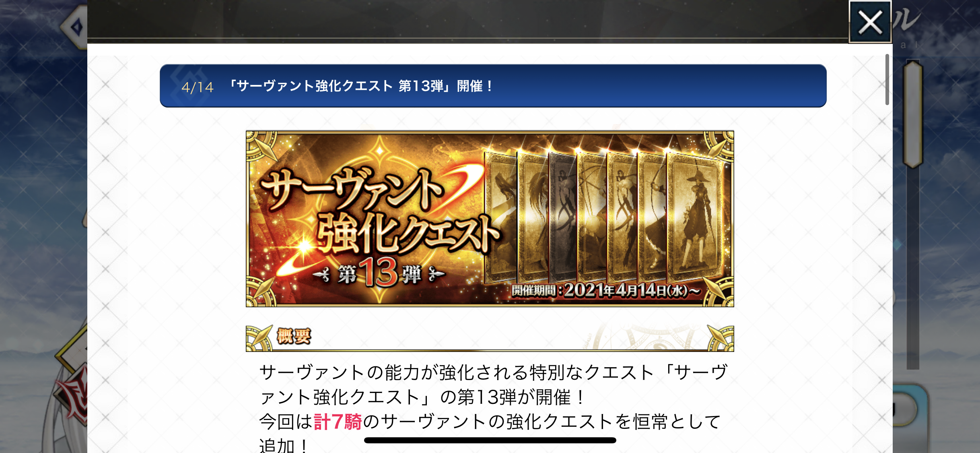This screenshot has width=980, height=453.
Task: Click the 4/14 date label
Action: click(197, 87)
